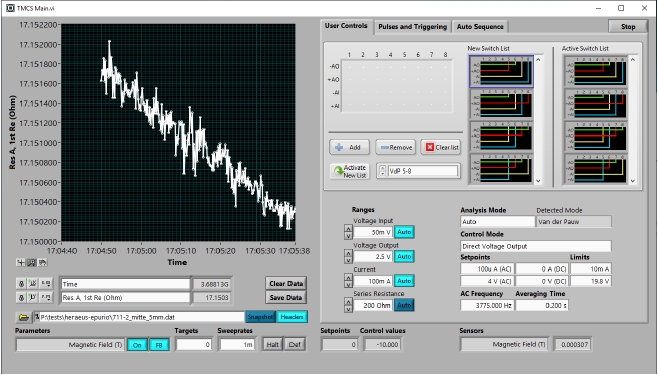Increment the VdP 5-8 list selector
Screen dimensions: 658x375
pyautogui.click(x=382, y=168)
